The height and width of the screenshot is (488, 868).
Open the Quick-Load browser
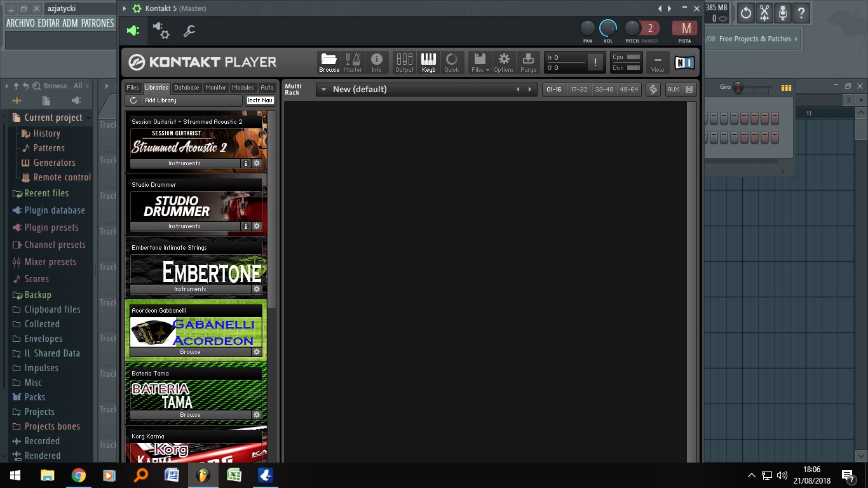[452, 62]
